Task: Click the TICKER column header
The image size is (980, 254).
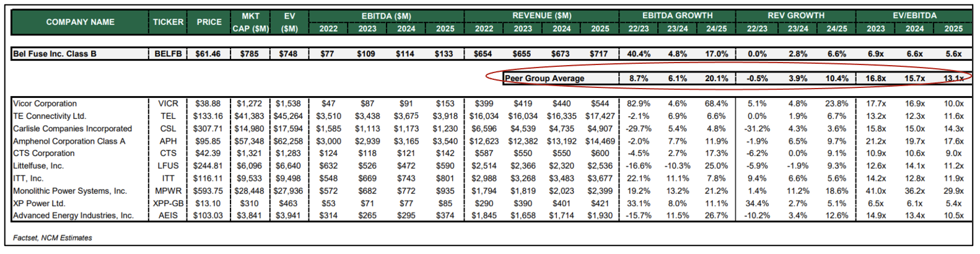Action: coord(168,22)
